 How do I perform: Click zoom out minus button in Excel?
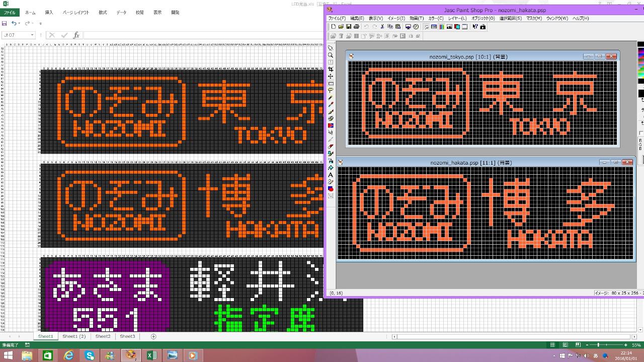[588, 345]
